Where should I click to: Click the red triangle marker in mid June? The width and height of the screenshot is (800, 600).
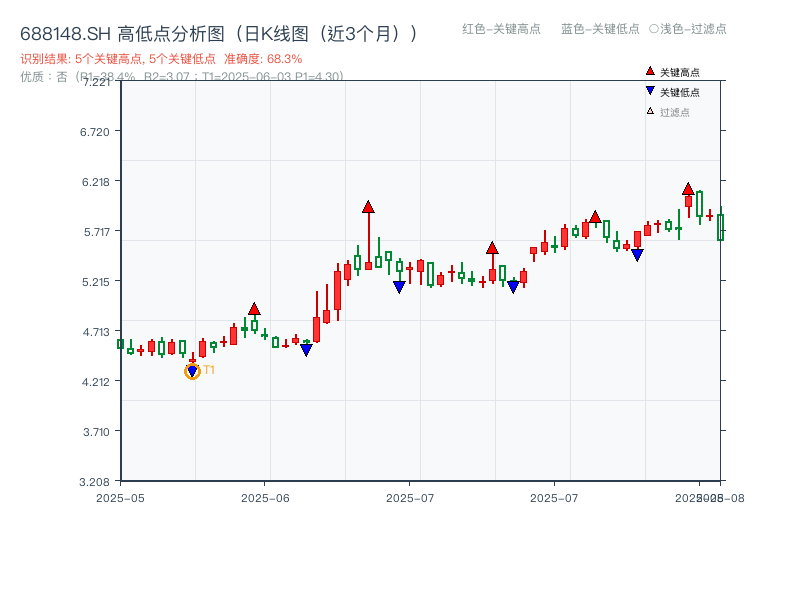368,207
